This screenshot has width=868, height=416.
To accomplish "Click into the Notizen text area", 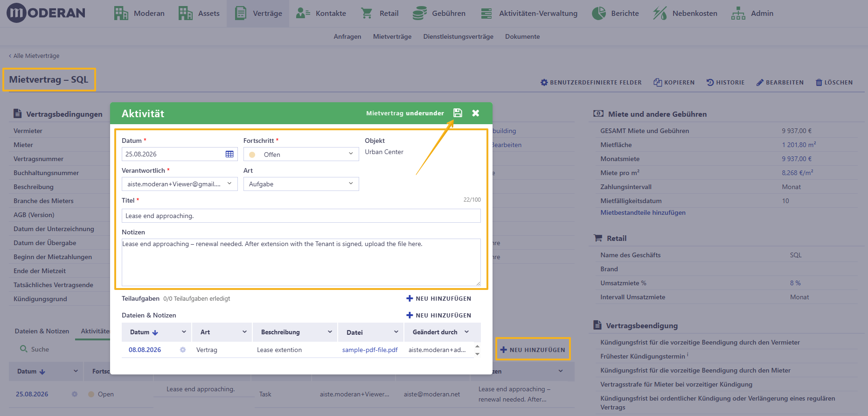I will 301,262.
